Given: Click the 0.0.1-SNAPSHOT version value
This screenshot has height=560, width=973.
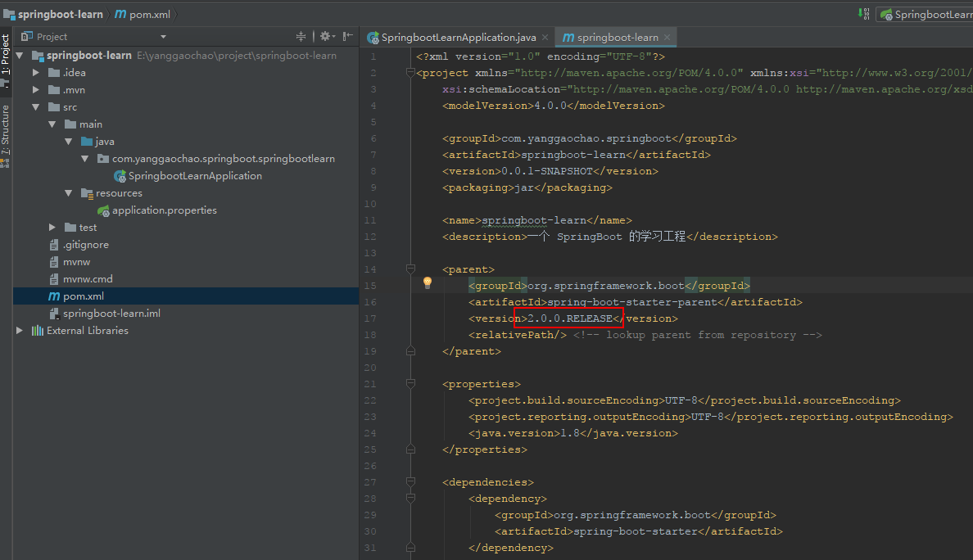Looking at the screenshot, I should [546, 171].
